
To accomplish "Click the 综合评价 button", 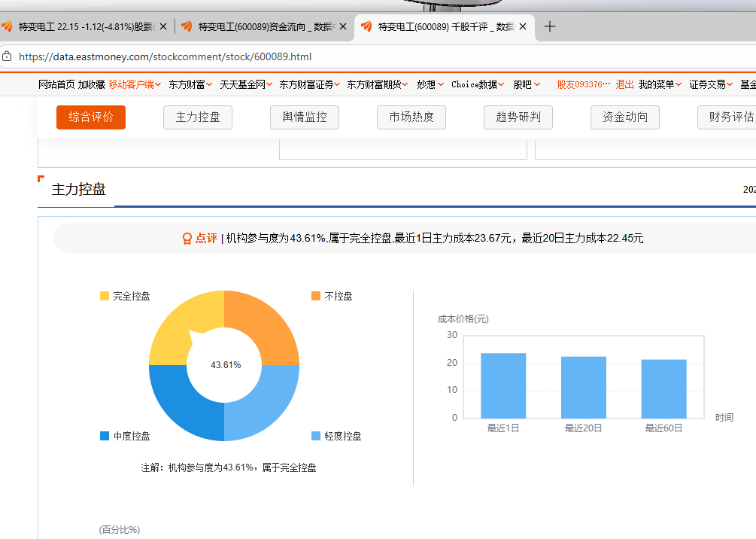I will tap(91, 117).
